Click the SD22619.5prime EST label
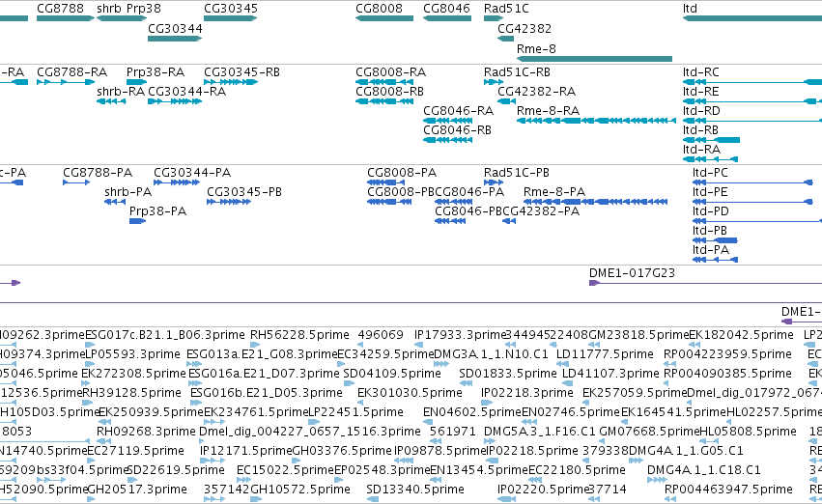822x504 pixels. pyautogui.click(x=176, y=470)
